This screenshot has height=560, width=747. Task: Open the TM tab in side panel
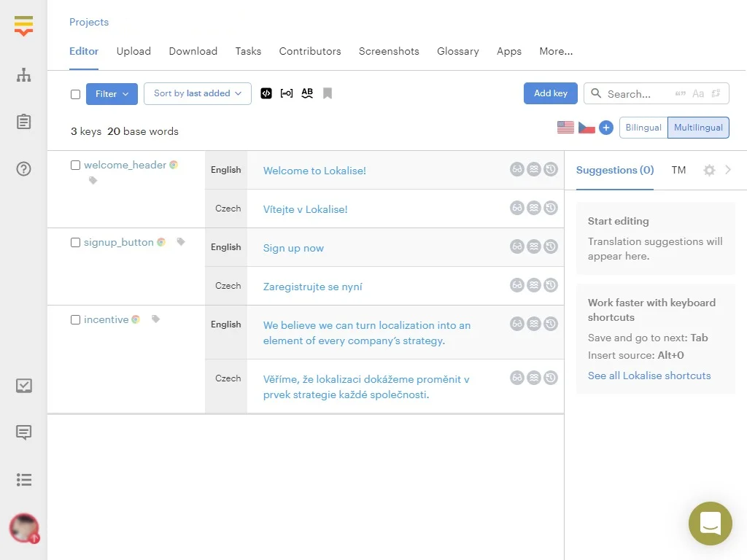(678, 170)
